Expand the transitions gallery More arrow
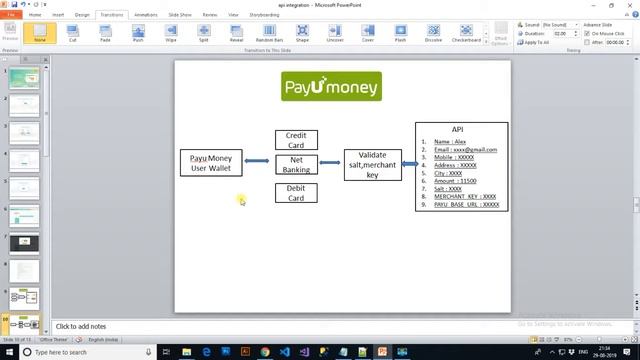This screenshot has width=640, height=360. point(486,42)
